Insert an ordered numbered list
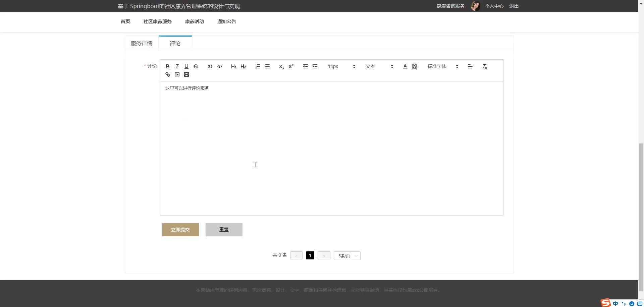 pyautogui.click(x=258, y=66)
